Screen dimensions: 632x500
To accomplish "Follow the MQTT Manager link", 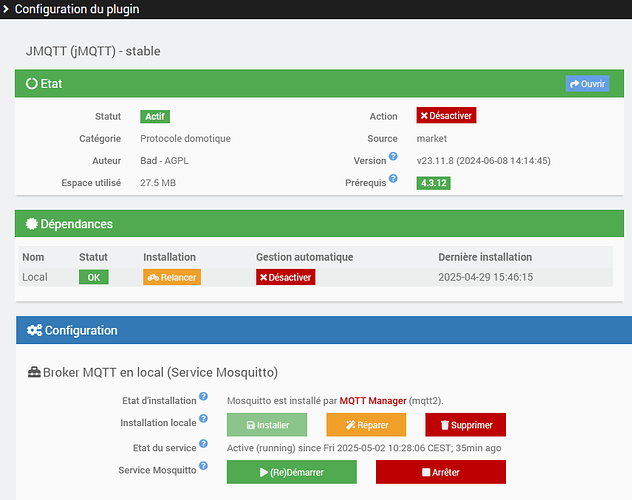I will (x=373, y=401).
